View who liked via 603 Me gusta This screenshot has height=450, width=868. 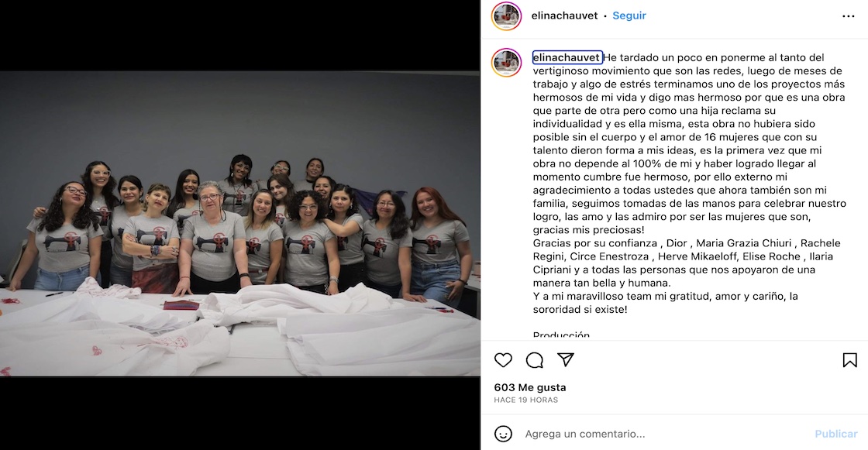click(530, 387)
